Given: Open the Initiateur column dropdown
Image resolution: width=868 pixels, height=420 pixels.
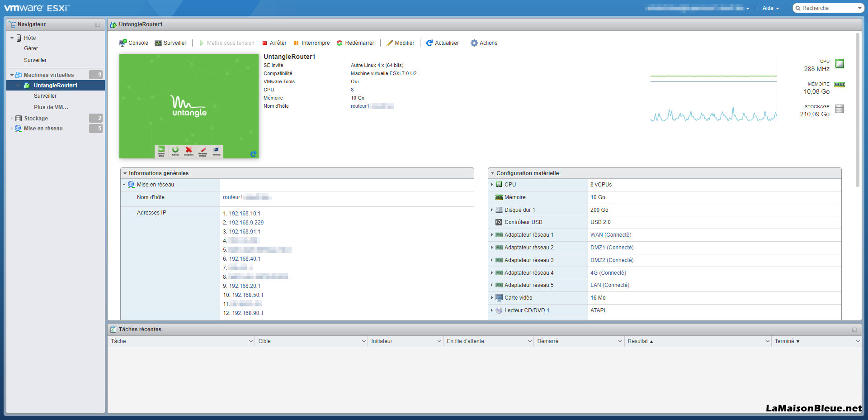Looking at the screenshot, I should pyautogui.click(x=439, y=341).
